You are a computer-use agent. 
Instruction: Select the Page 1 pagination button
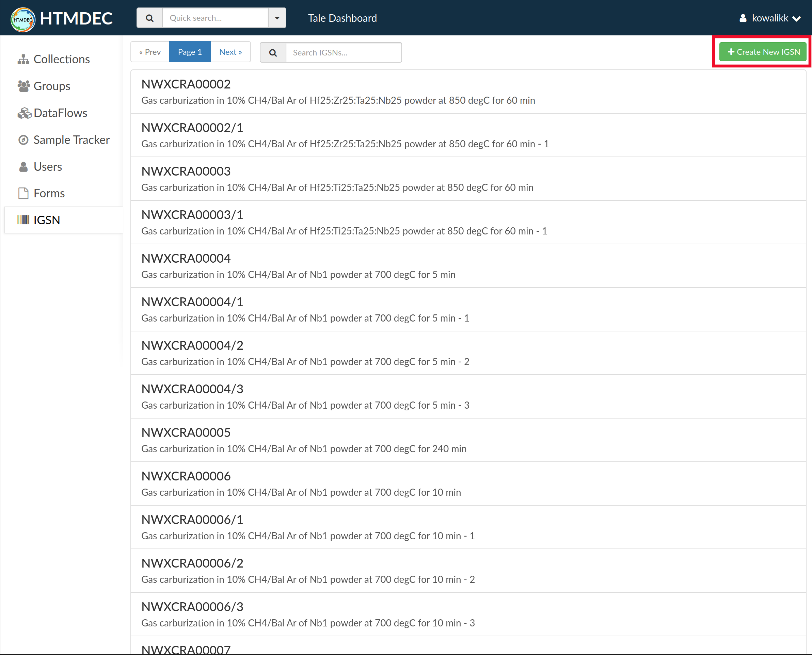point(190,52)
